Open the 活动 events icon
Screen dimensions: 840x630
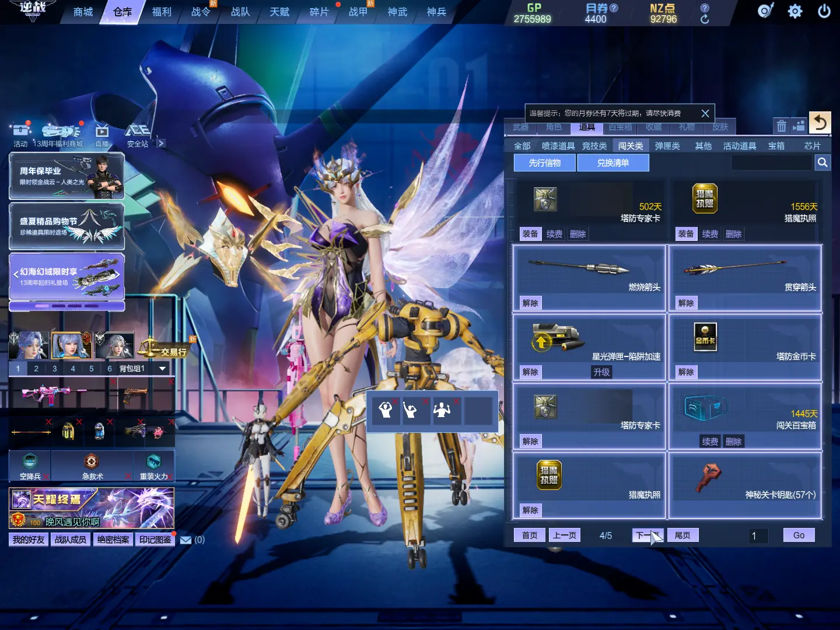point(20,134)
